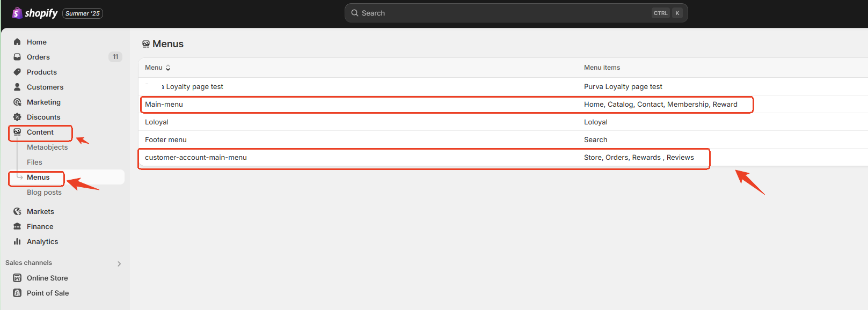The height and width of the screenshot is (310, 868).
Task: Open Files under Content
Action: (34, 162)
